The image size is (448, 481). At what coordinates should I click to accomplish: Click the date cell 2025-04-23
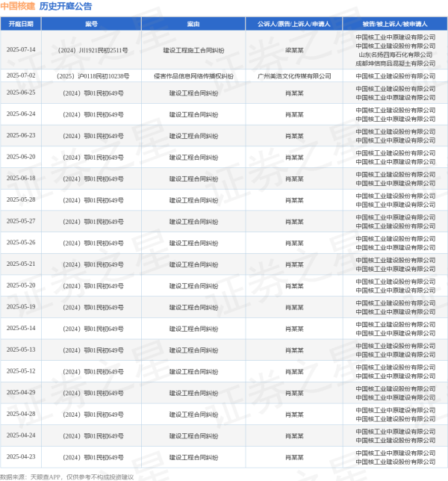21,457
